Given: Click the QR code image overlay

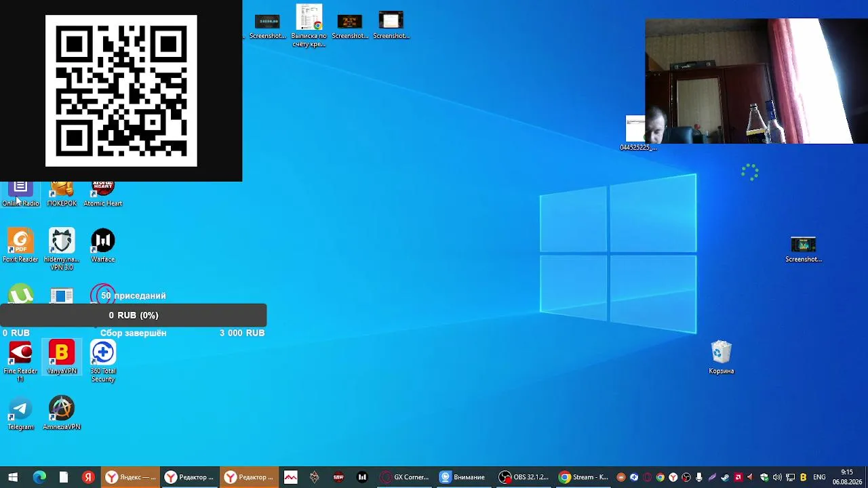Looking at the screenshot, I should pyautogui.click(x=121, y=91).
